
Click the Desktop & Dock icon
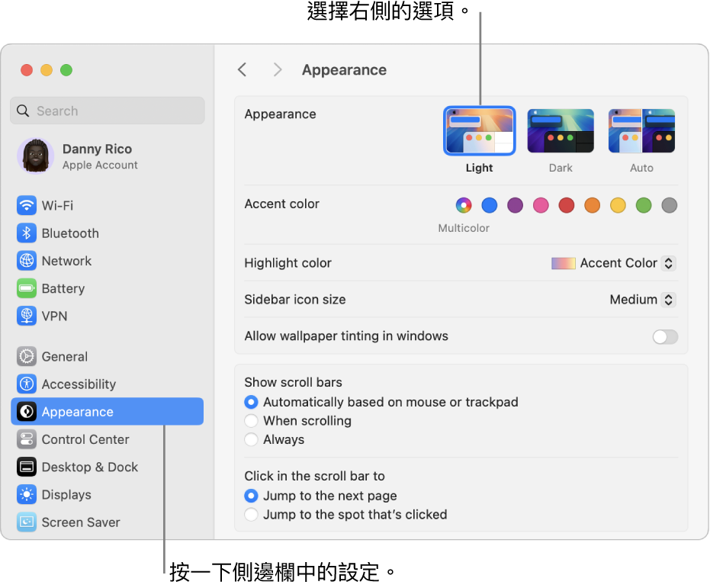point(27,468)
